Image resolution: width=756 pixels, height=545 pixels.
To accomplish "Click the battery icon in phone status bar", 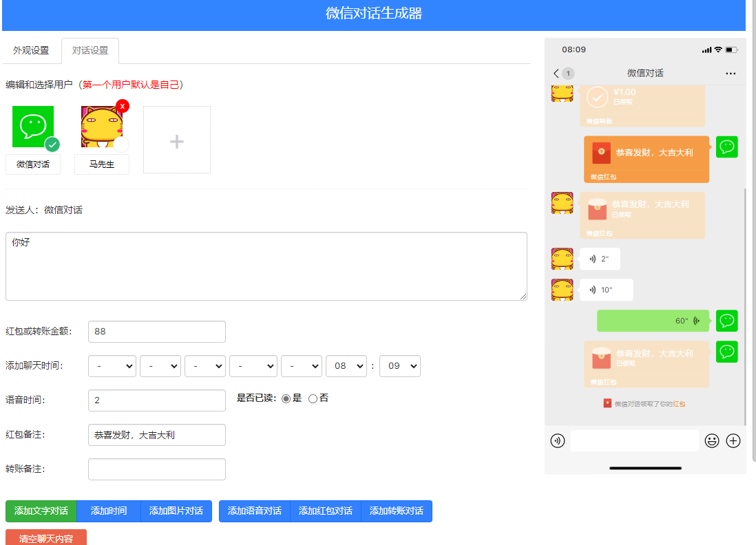I will coord(731,50).
